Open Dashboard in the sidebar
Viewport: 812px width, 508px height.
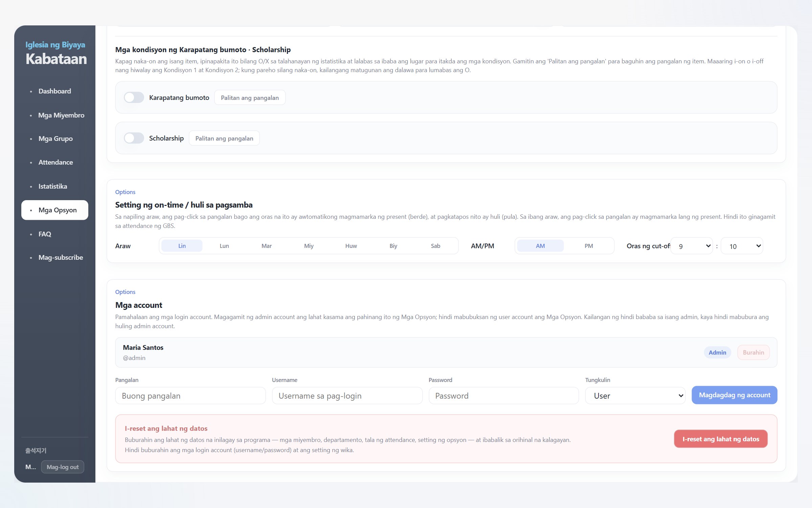[55, 91]
